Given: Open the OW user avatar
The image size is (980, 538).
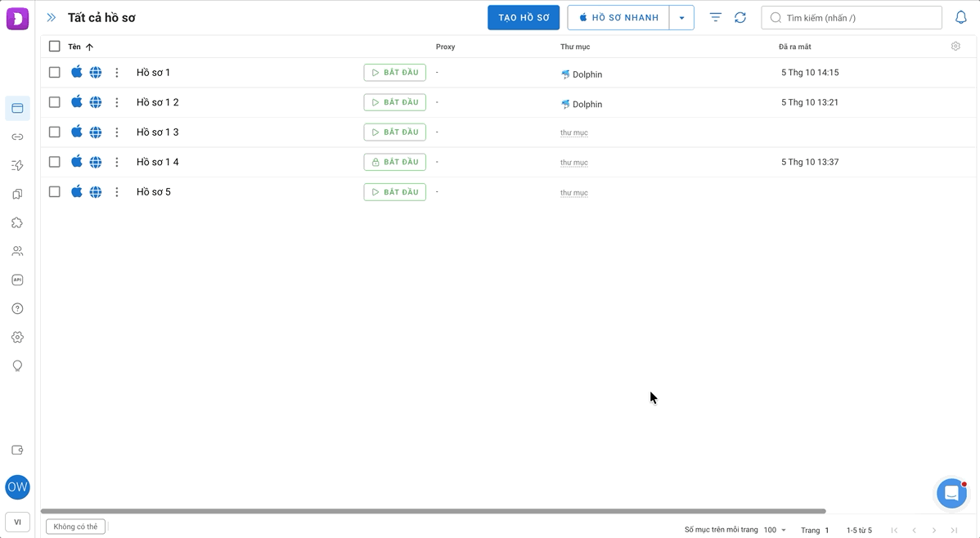Looking at the screenshot, I should 17,487.
